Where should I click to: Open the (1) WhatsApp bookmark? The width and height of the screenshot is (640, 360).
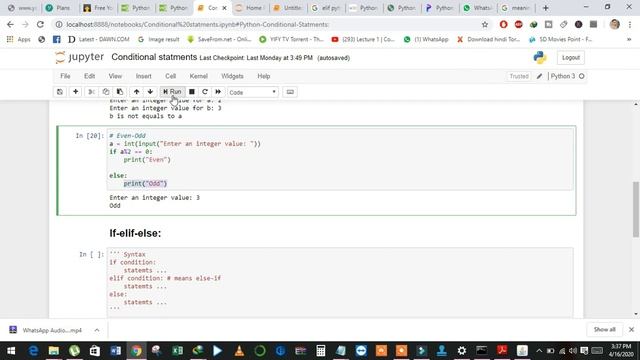(x=426, y=40)
